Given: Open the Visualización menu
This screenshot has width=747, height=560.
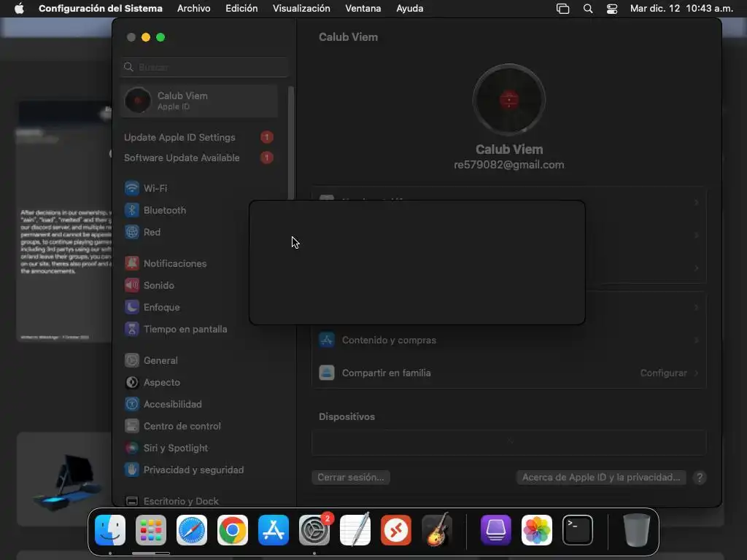Looking at the screenshot, I should (301, 9).
